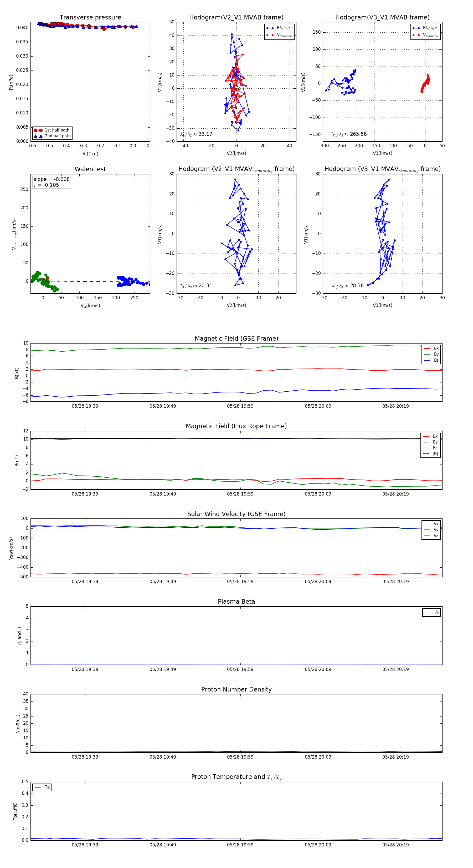Image resolution: width=473 pixels, height=868 pixels.
Task: Click the 'Hodogram(V2_V1 MVAB frame)' title
Action: [236, 18]
